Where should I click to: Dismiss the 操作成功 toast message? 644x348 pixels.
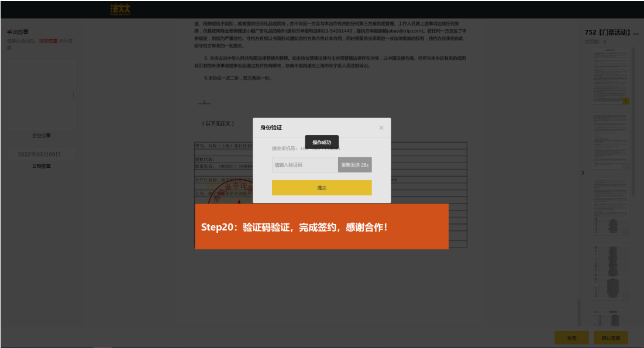pyautogui.click(x=322, y=142)
